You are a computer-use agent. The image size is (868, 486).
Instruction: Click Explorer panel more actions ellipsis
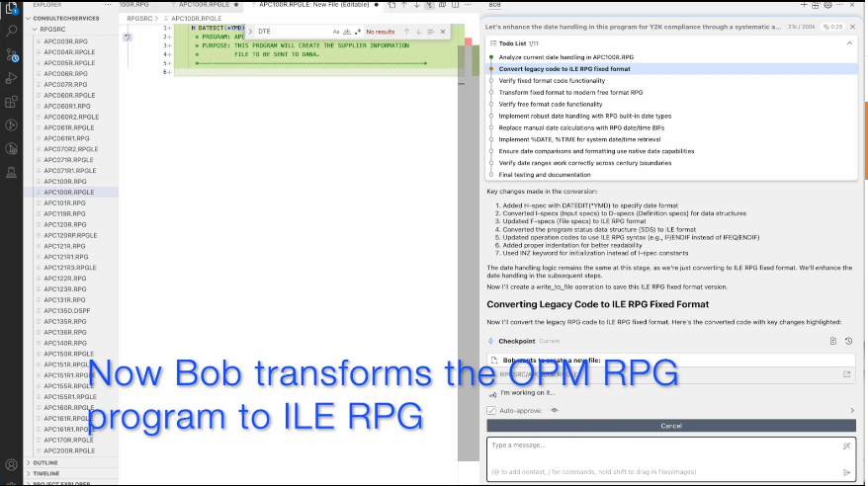pos(108,4)
